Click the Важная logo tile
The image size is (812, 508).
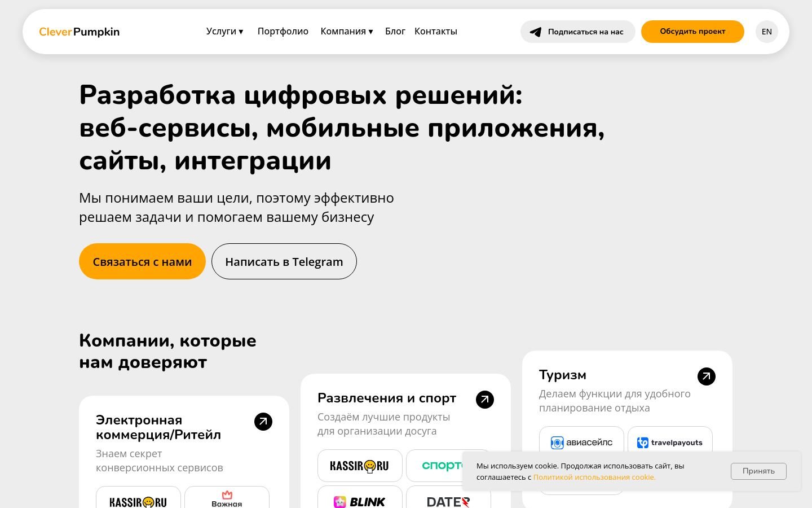click(x=227, y=497)
